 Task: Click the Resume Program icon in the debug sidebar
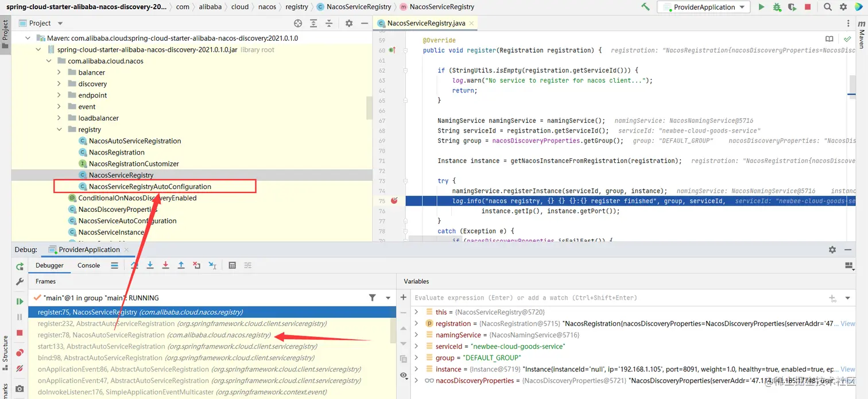pyautogui.click(x=20, y=301)
